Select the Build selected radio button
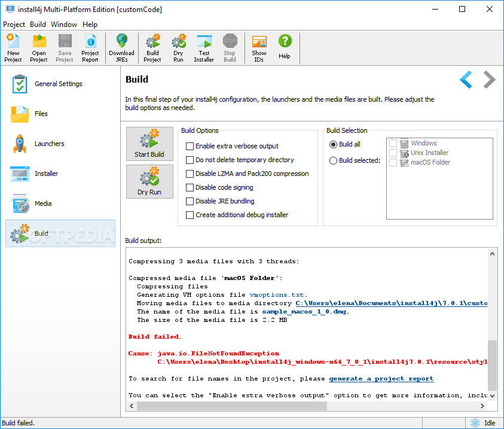 coord(333,160)
